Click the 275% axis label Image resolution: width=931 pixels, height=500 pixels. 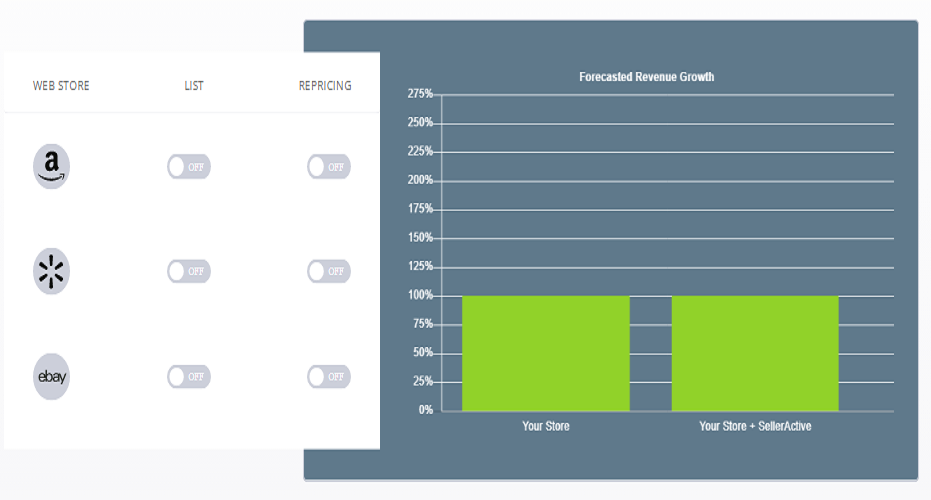(420, 93)
